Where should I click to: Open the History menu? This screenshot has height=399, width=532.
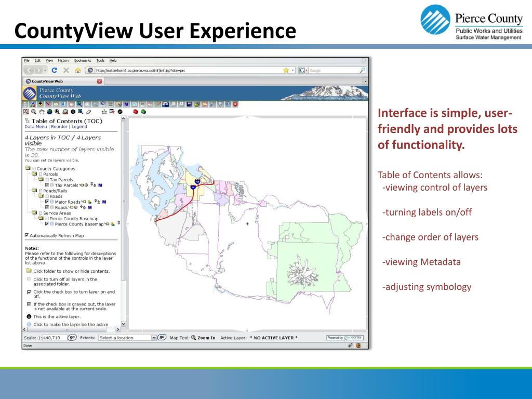click(63, 60)
